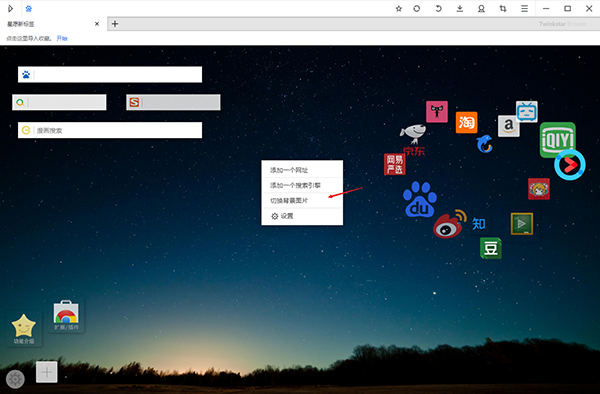
Task: Open the orange Taobao shortcut
Action: coord(466,122)
